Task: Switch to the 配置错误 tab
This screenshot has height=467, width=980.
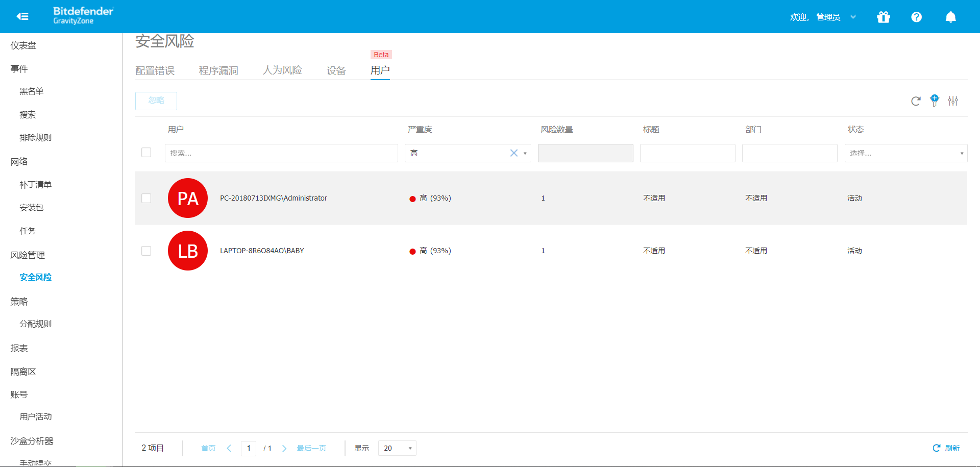Action: point(155,70)
